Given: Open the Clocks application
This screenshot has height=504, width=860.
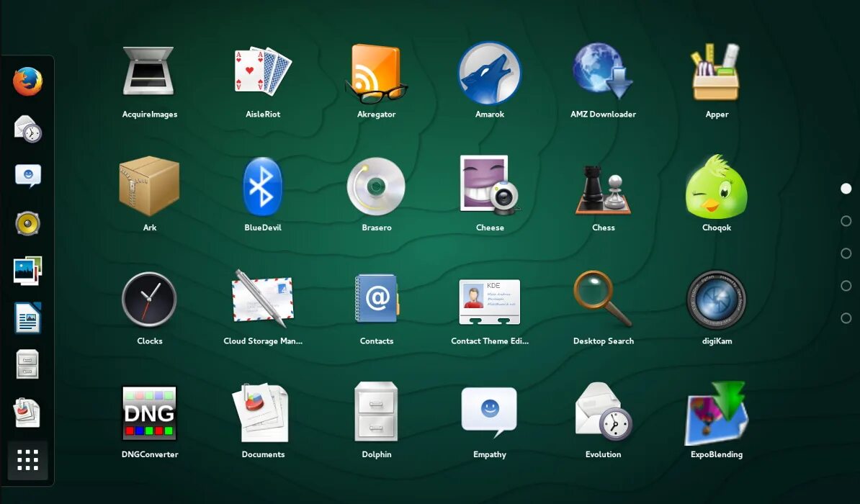Looking at the screenshot, I should point(149,300).
